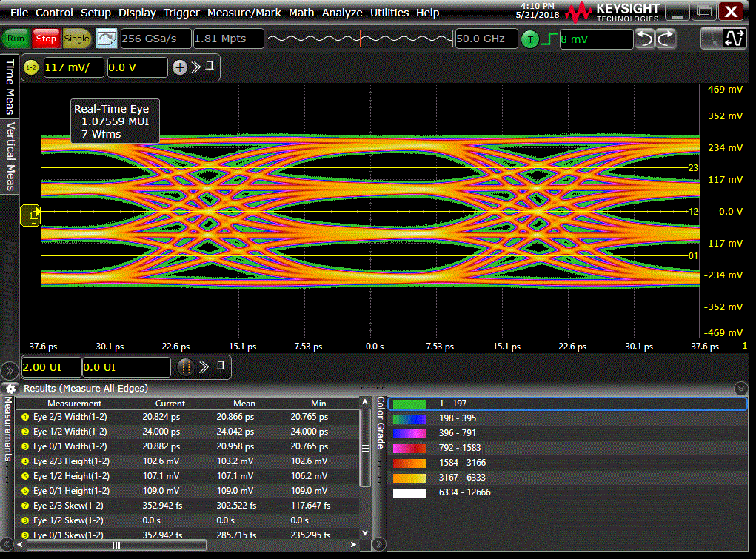Screen dimensions: 756x559
Task: Click the green trigger T icon
Action: (529, 39)
